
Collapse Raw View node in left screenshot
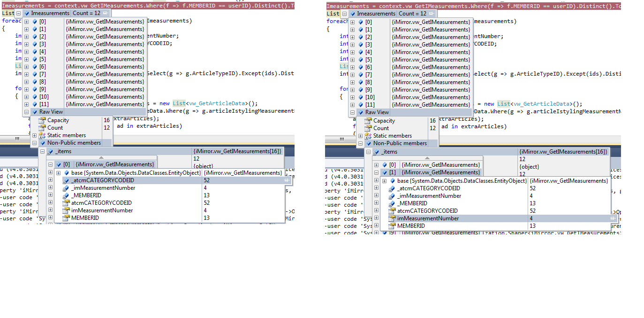coord(26,112)
